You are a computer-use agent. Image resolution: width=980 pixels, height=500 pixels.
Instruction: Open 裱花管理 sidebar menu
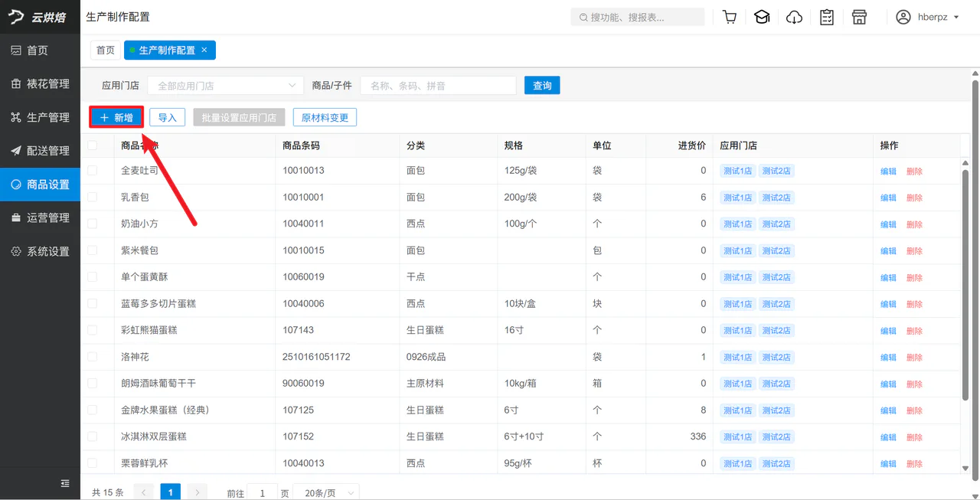(40, 83)
